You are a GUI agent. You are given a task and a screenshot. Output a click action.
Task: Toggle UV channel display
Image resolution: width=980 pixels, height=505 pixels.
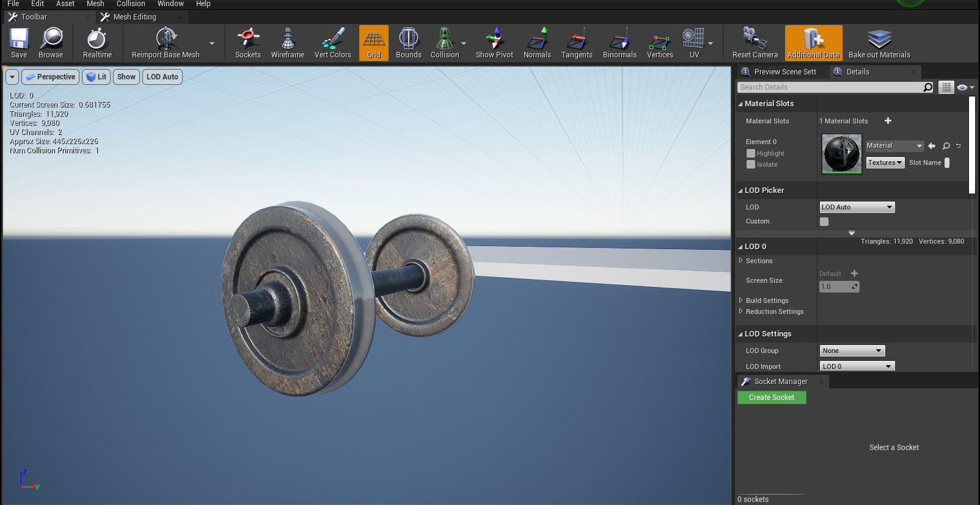pos(694,43)
